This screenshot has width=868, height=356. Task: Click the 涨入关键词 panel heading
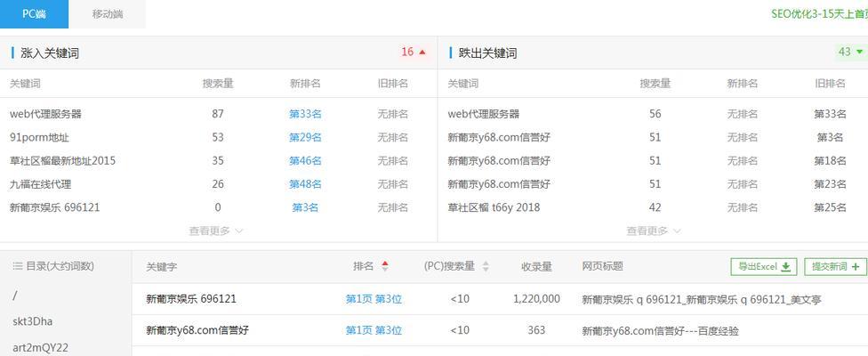(x=49, y=53)
